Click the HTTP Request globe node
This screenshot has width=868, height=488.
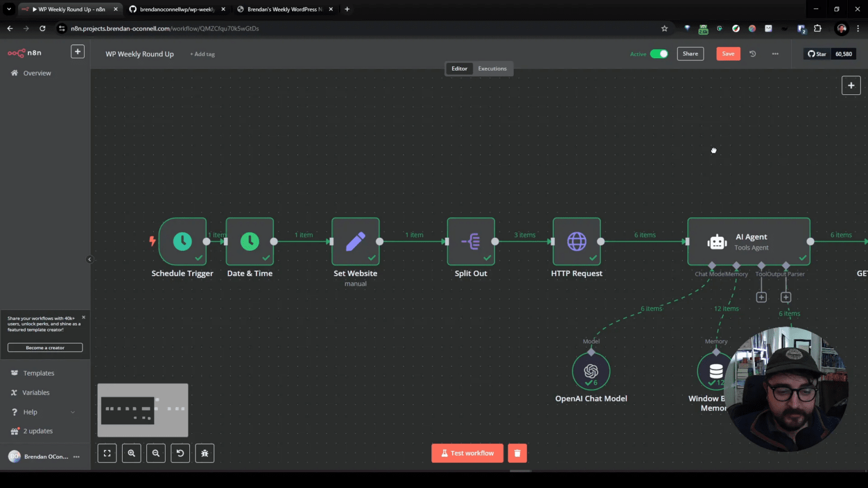click(576, 241)
